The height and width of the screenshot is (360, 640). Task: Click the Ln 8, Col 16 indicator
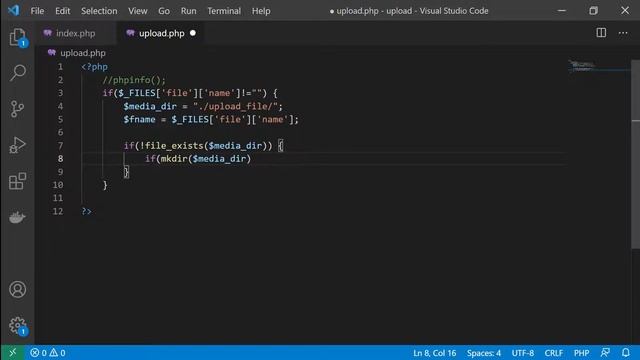click(x=434, y=353)
